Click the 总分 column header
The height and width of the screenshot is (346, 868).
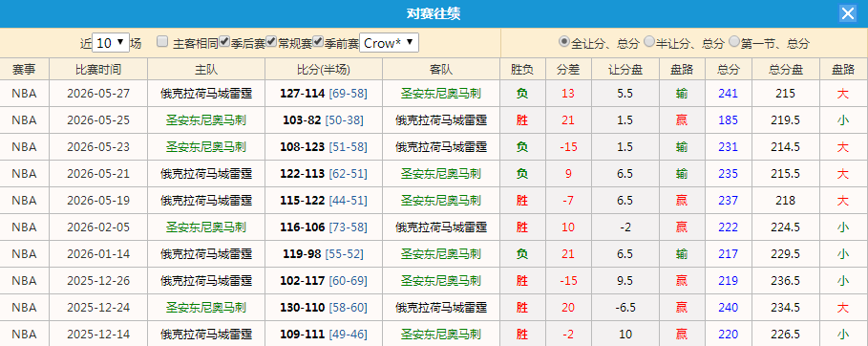pyautogui.click(x=728, y=70)
